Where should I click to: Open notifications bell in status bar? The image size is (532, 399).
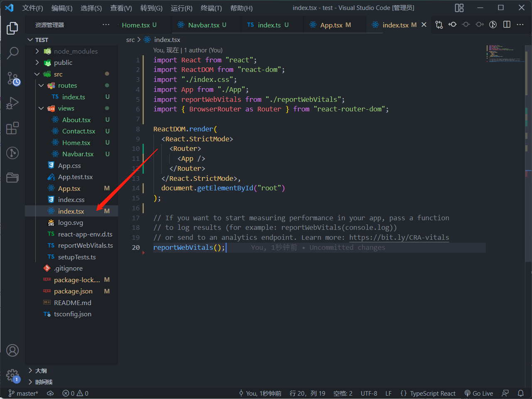click(x=521, y=393)
